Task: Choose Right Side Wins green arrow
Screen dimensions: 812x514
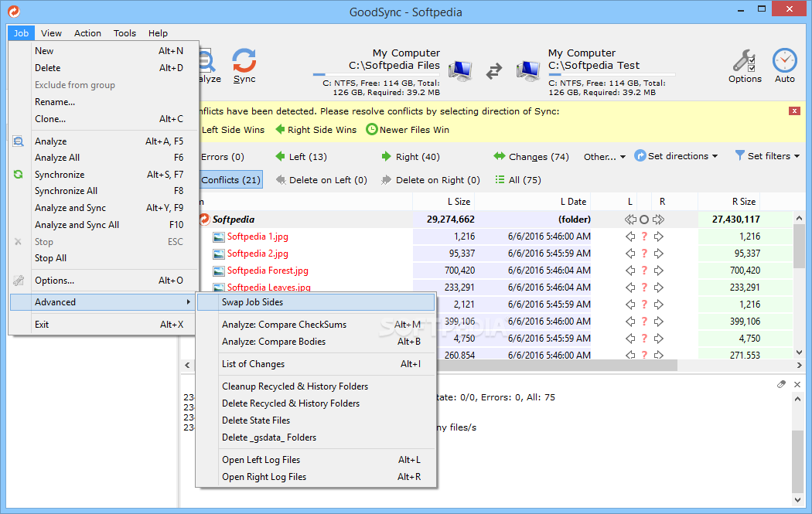Action: [x=316, y=129]
